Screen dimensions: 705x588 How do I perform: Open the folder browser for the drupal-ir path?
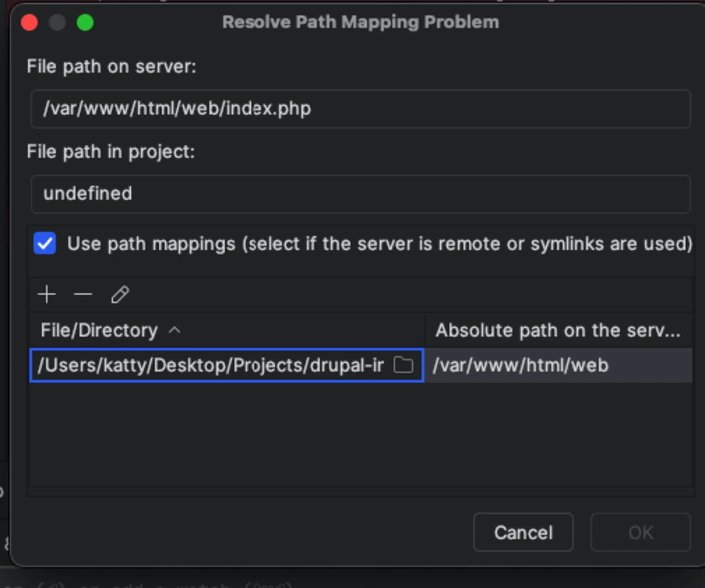pos(403,365)
